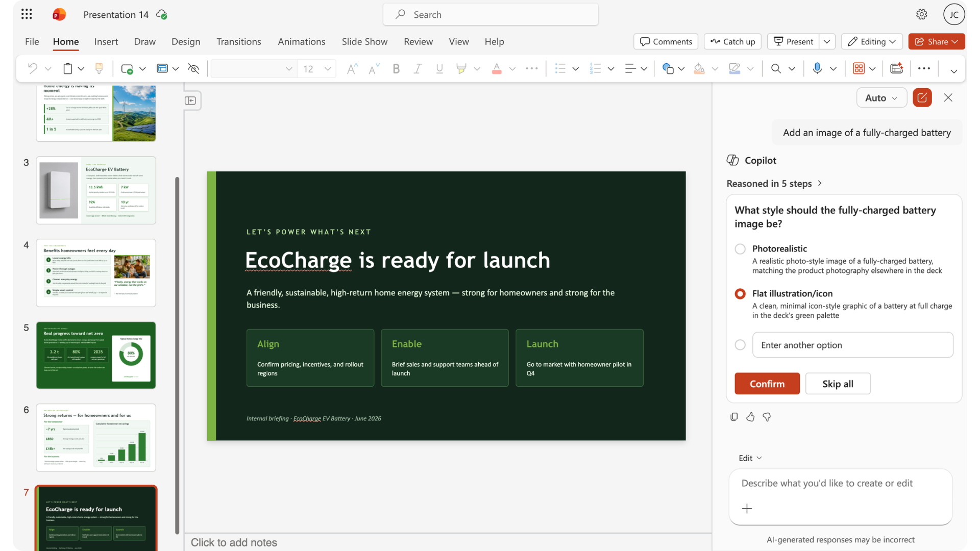This screenshot has width=980, height=551.
Task: Apply the text highlight color
Action: [461, 68]
